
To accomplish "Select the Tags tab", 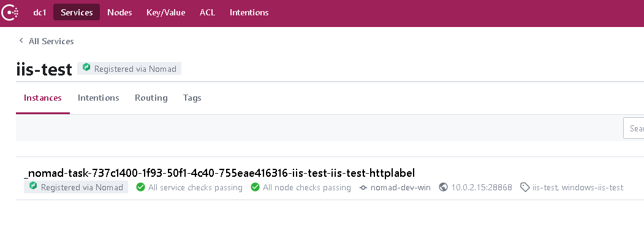I will (192, 98).
